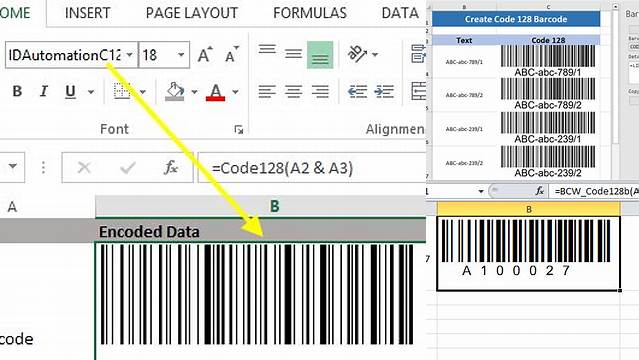Increase font size with larger A icon
The image size is (639, 360).
pyautogui.click(x=205, y=55)
